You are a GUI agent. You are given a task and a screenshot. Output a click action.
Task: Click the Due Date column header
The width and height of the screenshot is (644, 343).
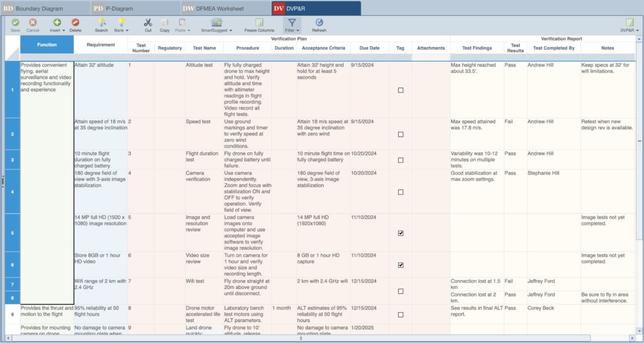click(x=369, y=48)
